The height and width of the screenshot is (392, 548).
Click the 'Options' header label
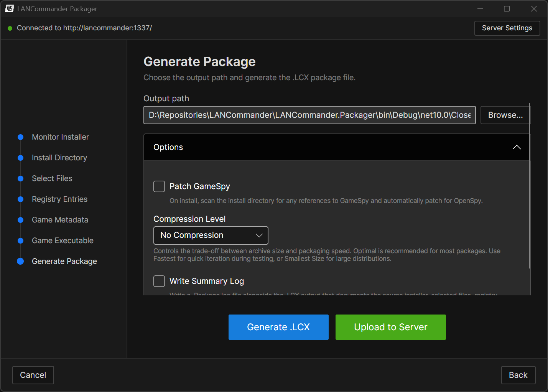tap(168, 147)
